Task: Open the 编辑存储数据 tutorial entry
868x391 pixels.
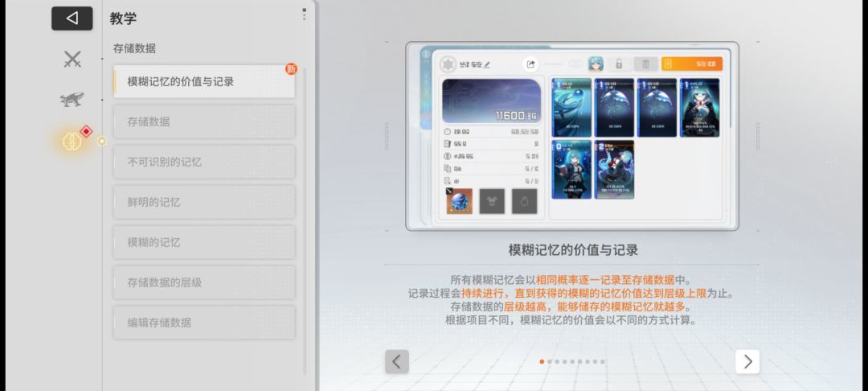Action: tap(204, 323)
